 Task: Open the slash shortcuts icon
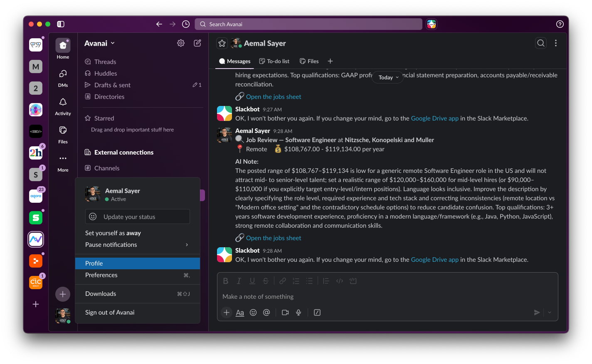[317, 312]
